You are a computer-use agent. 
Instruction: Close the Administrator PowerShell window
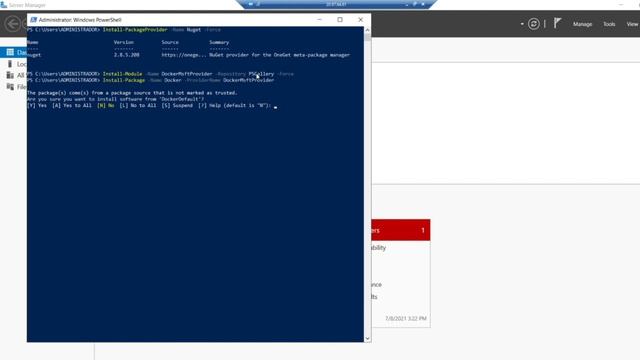[x=360, y=20]
